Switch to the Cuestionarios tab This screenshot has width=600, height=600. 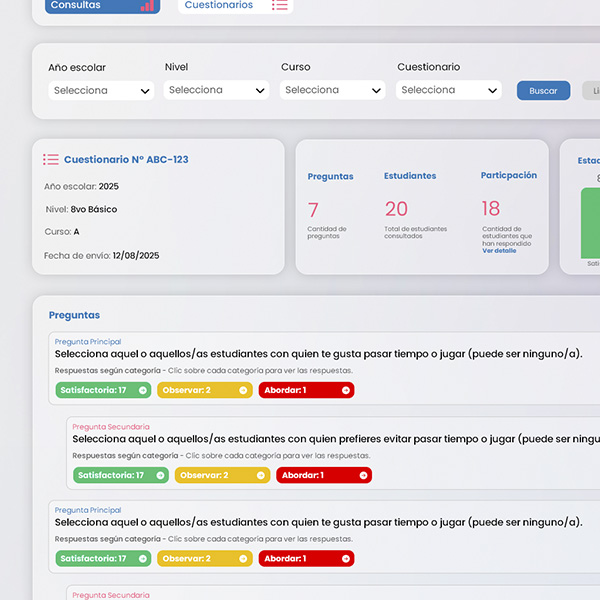click(220, 5)
